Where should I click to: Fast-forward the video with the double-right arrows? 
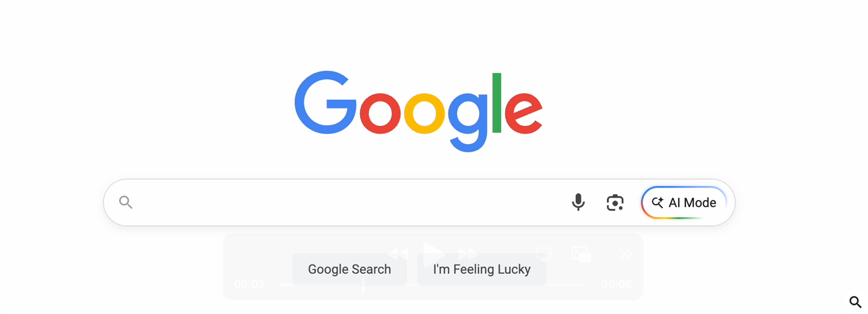(468, 254)
